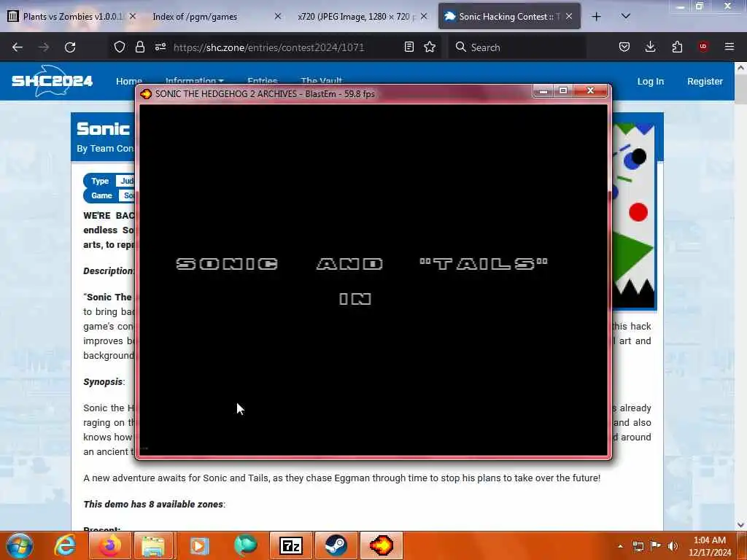Screen dimensions: 747x560
Task: Click the Register link
Action: [x=705, y=82]
